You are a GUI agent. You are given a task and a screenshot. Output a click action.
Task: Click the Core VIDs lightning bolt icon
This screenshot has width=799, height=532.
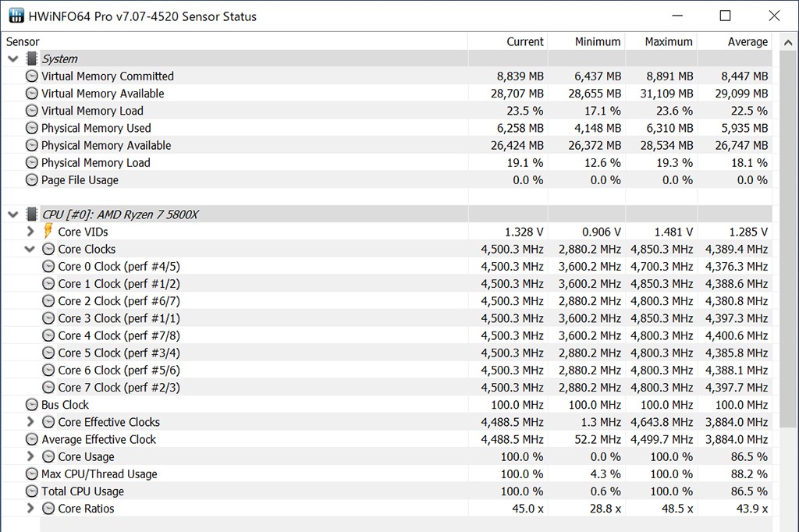point(48,231)
